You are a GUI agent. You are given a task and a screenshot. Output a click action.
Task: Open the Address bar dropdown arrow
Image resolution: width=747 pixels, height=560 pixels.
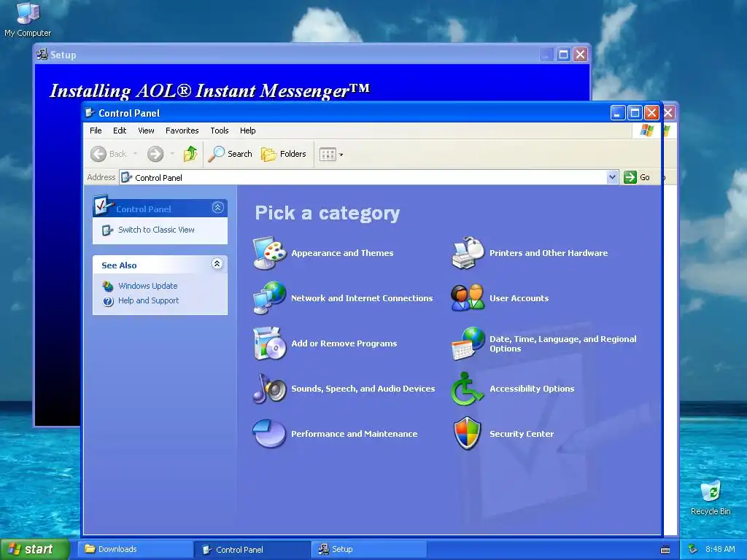tap(612, 177)
